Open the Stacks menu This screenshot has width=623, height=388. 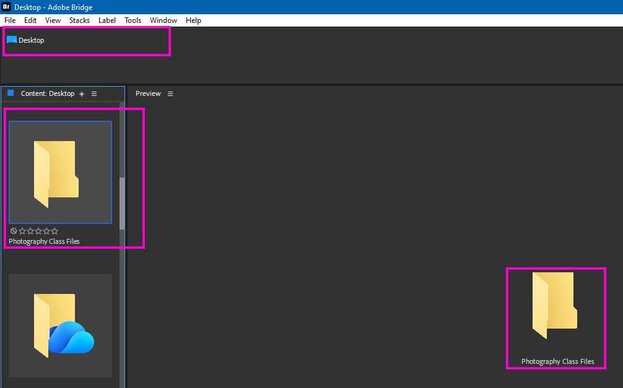[x=79, y=20]
